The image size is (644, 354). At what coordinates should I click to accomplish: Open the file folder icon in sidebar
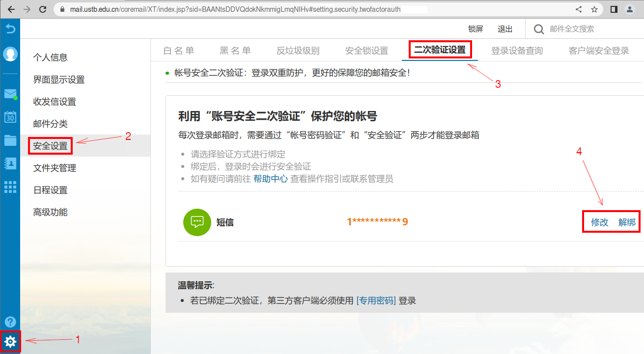click(10, 140)
